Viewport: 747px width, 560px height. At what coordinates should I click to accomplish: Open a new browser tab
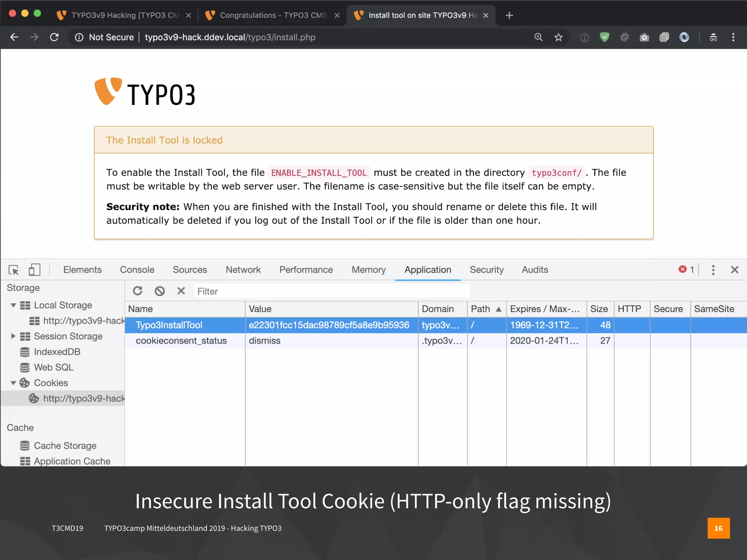[x=509, y=15]
